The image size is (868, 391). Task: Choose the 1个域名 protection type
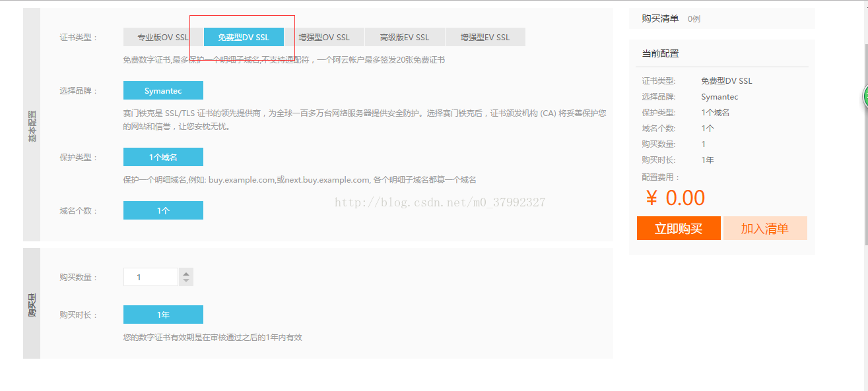coord(163,157)
